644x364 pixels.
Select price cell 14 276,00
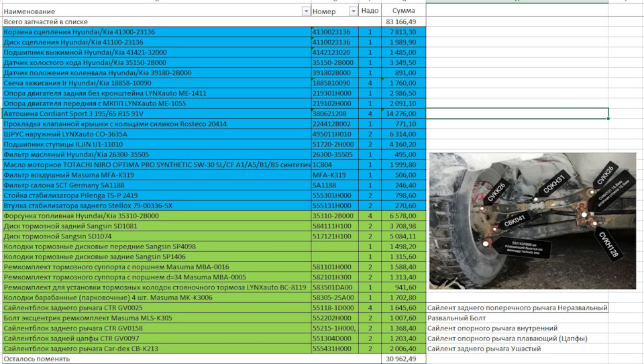[x=403, y=113]
